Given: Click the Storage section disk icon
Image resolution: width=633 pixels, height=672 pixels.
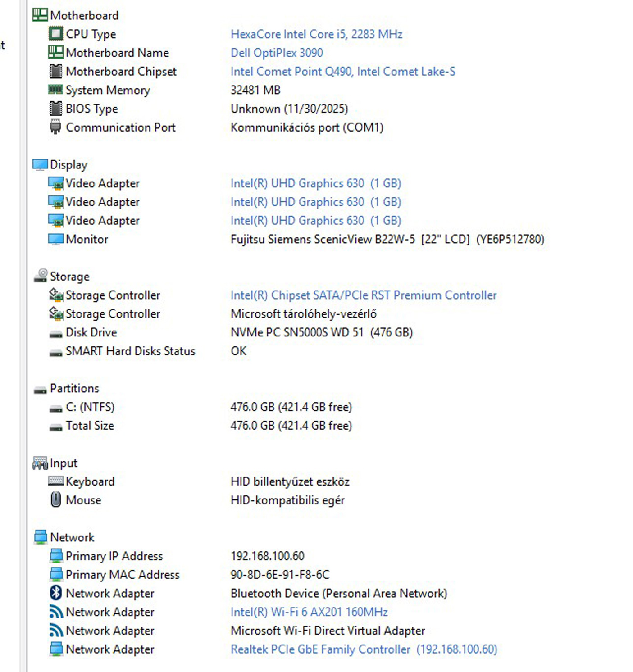Looking at the screenshot, I should pos(41,276).
